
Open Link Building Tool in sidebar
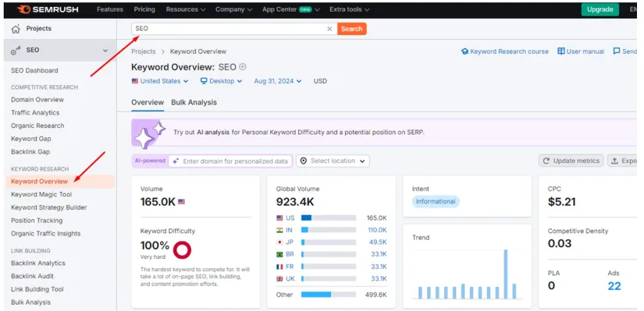tap(37, 290)
